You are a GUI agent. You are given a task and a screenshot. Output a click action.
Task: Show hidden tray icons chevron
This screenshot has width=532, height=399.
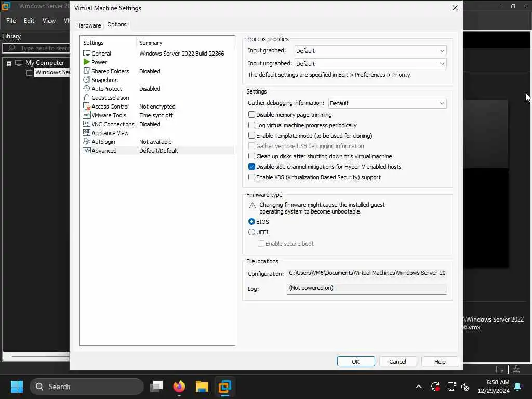click(419, 387)
